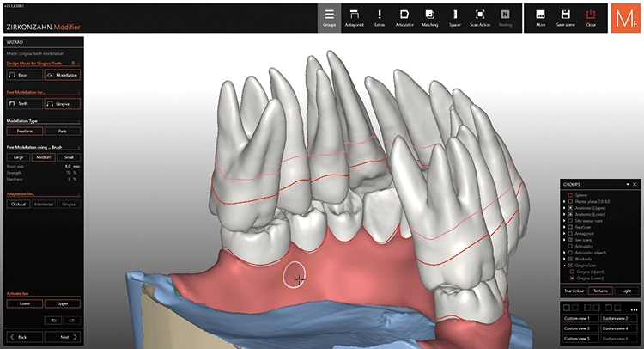
Task: Click Next in the wizard
Action: tap(63, 337)
